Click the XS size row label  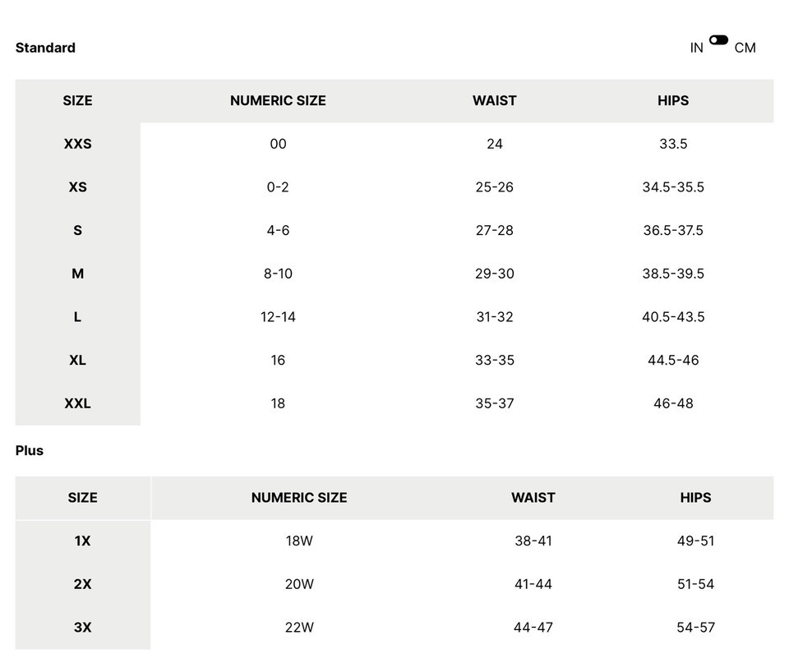pyautogui.click(x=77, y=187)
